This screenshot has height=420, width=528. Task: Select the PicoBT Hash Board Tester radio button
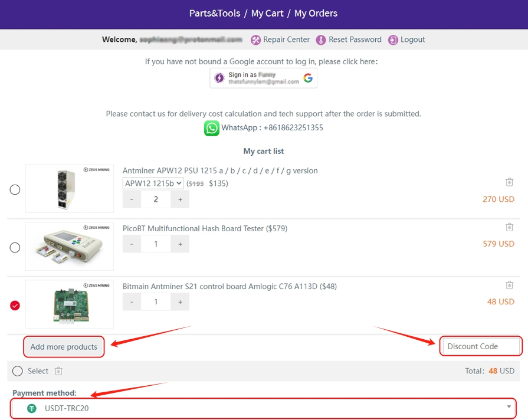[15, 247]
